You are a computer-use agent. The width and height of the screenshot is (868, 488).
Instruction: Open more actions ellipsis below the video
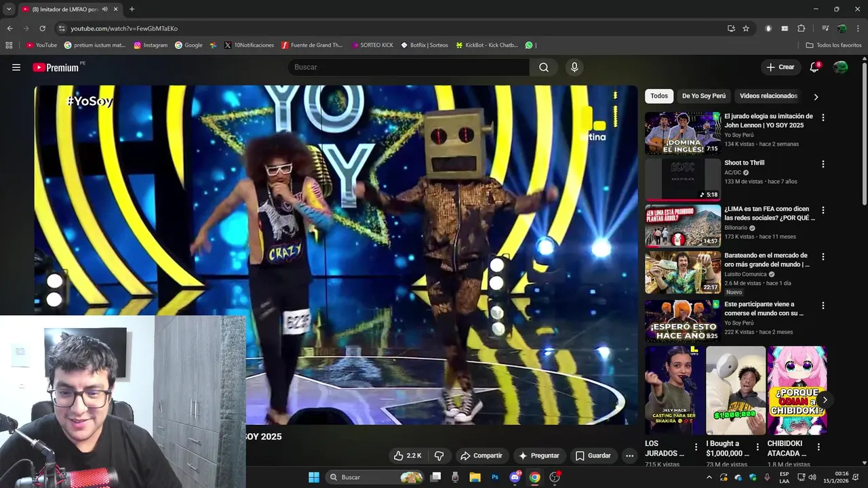[629, 455]
